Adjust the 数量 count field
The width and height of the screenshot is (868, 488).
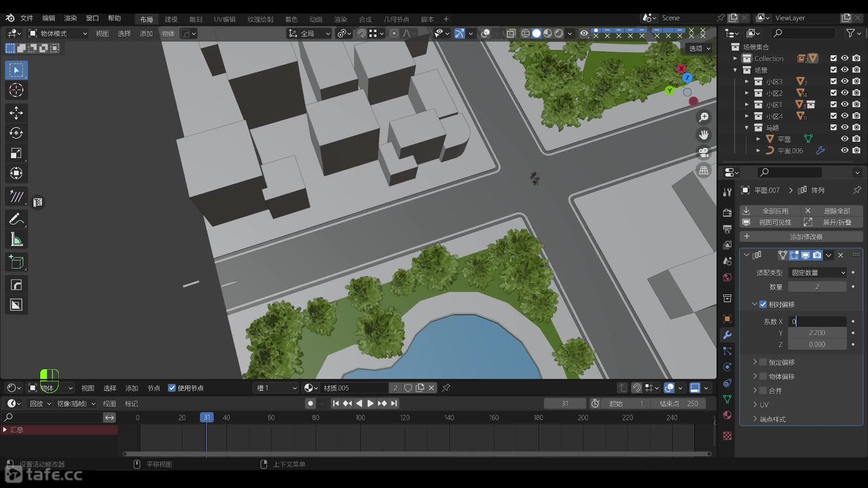tap(817, 287)
